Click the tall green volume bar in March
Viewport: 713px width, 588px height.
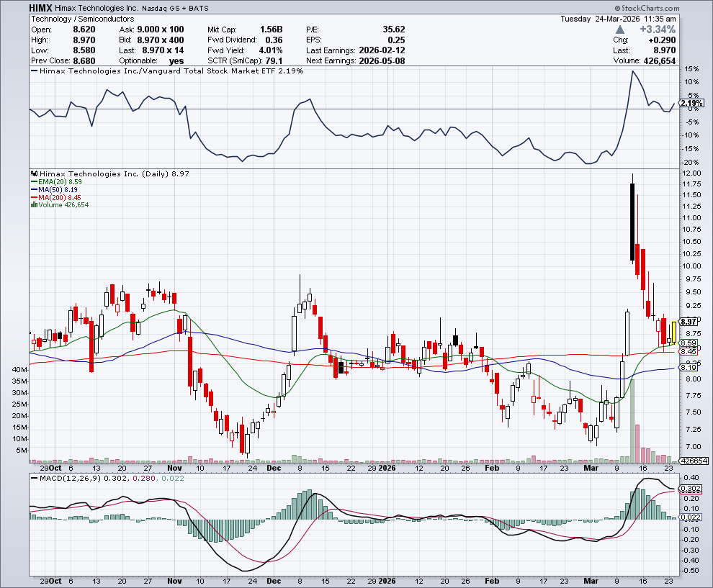[632, 420]
